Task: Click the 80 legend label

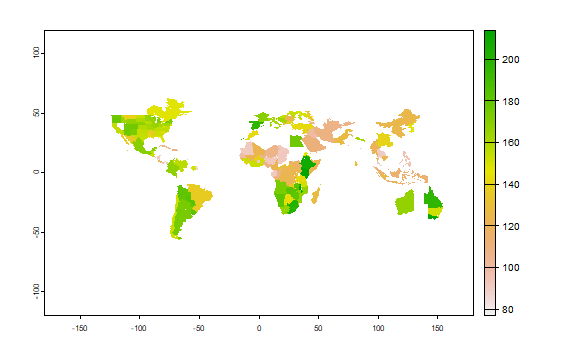Action: pos(507,310)
